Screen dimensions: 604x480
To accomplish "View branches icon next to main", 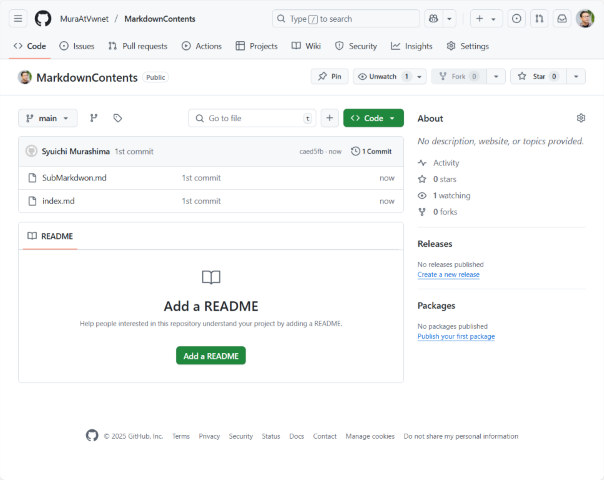I will (94, 118).
